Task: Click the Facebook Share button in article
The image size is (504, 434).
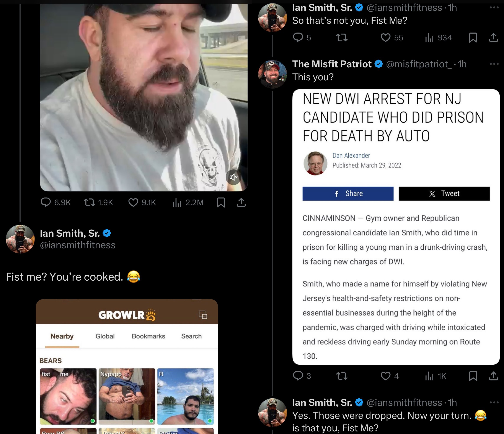Action: point(348,193)
